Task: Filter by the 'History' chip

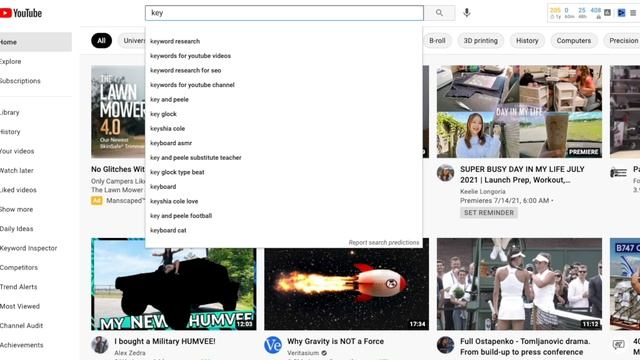Action: click(527, 40)
